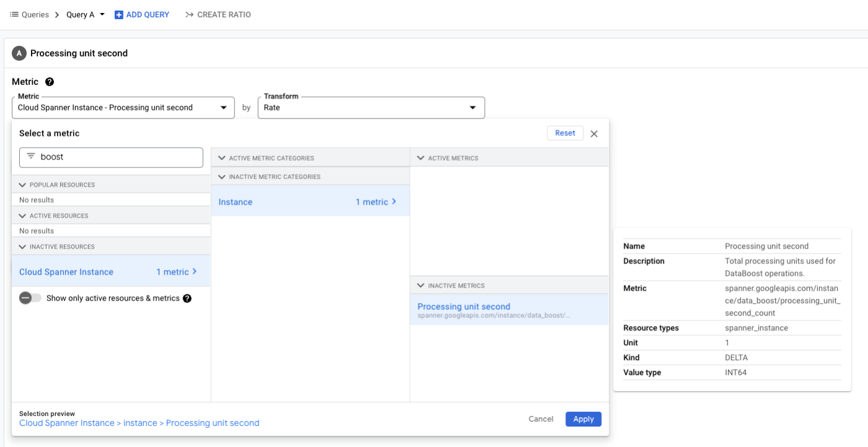This screenshot has width=868, height=447.
Task: Click chevron beside Instance category
Action: 394,201
